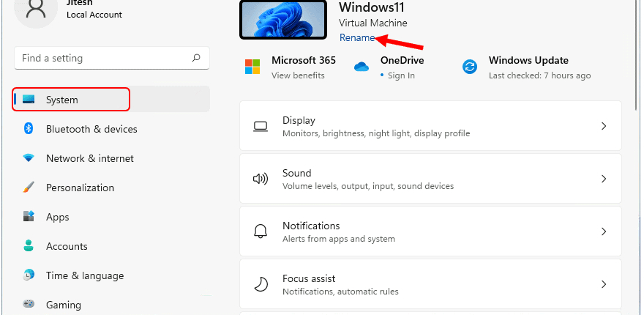Click the Virtual Machine label
Viewport: 644px width, 315px height.
point(373,23)
